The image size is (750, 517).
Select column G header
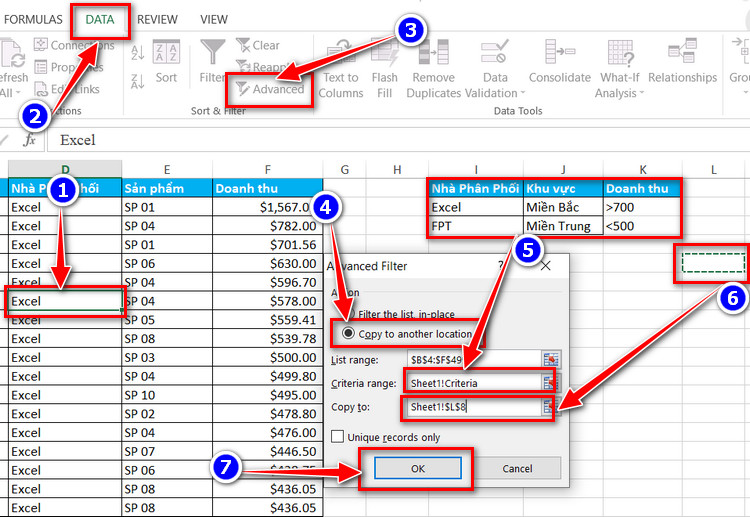point(344,169)
